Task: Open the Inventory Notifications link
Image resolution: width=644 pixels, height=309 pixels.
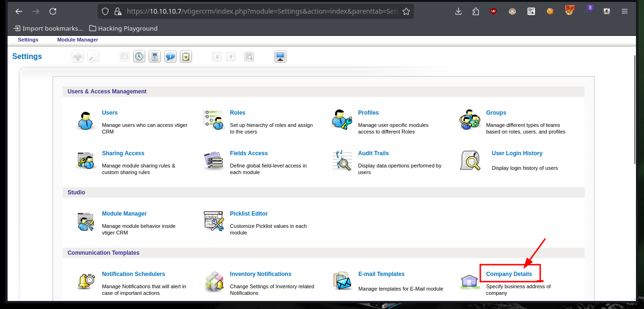Action: coord(261,274)
